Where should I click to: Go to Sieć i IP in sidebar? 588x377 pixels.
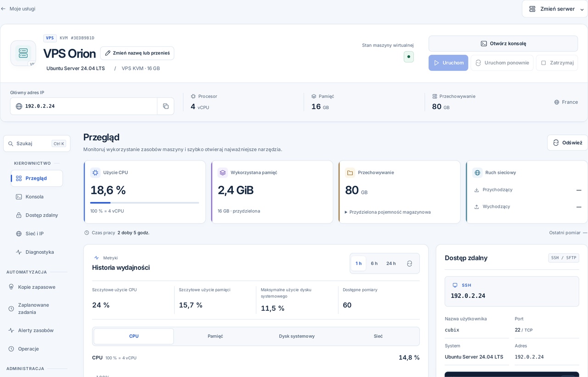click(37, 234)
